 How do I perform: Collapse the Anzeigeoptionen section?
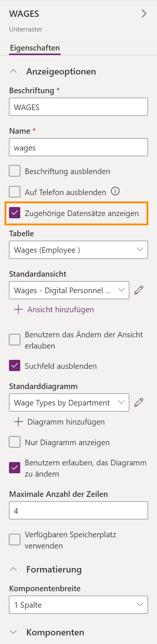tap(13, 71)
